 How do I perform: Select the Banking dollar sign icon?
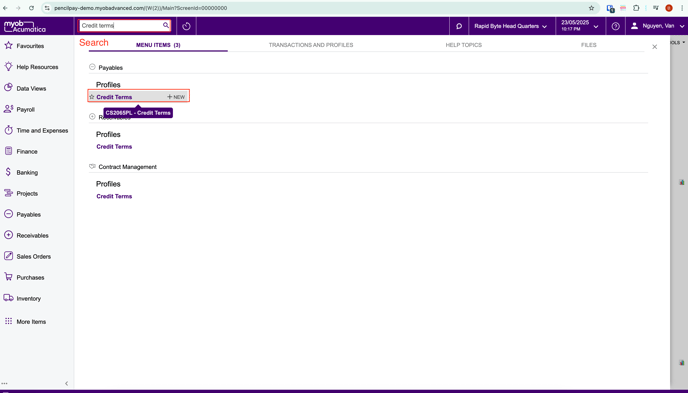[x=8, y=172]
